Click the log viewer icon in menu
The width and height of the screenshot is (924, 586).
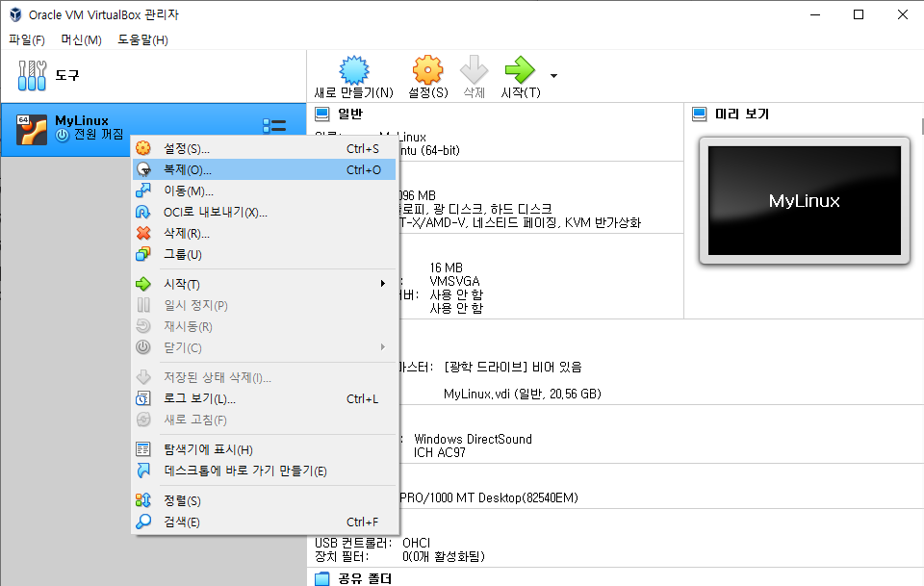pyautogui.click(x=143, y=398)
